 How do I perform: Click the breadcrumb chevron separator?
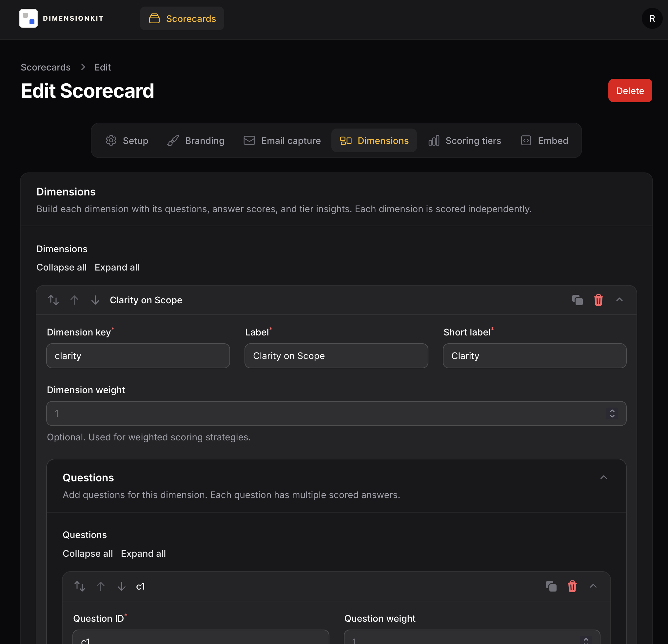coord(83,67)
